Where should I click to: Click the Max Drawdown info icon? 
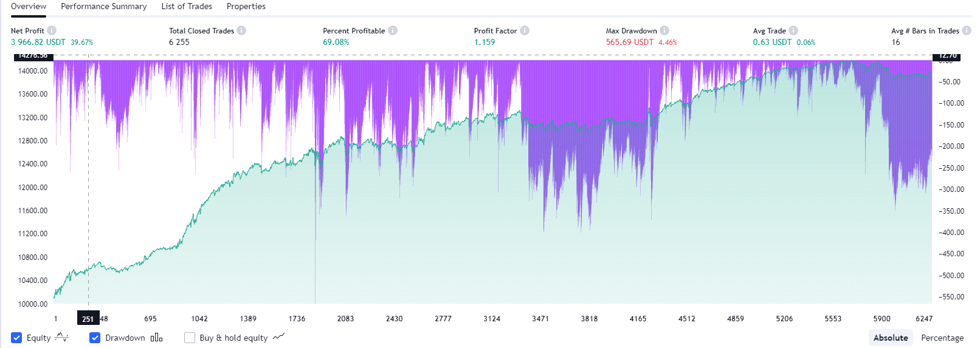point(664,30)
